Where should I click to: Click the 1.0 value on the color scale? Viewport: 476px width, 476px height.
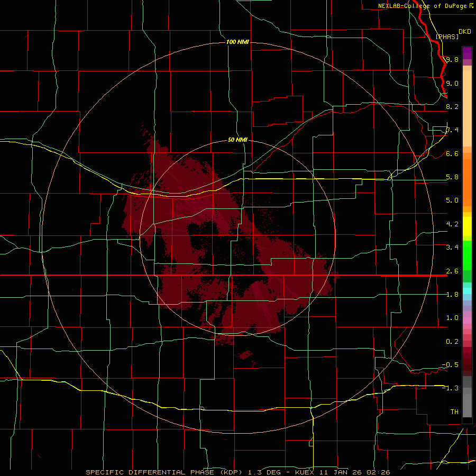452,318
